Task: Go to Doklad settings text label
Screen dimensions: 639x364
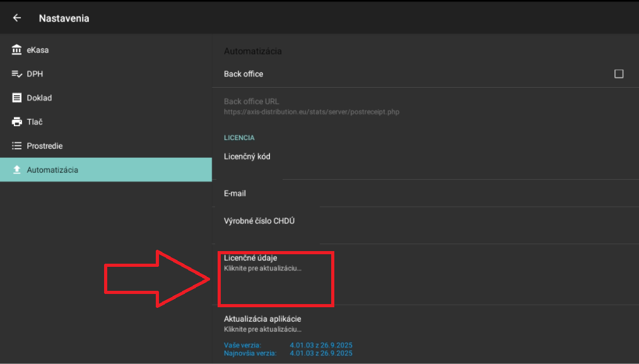Action: 39,98
